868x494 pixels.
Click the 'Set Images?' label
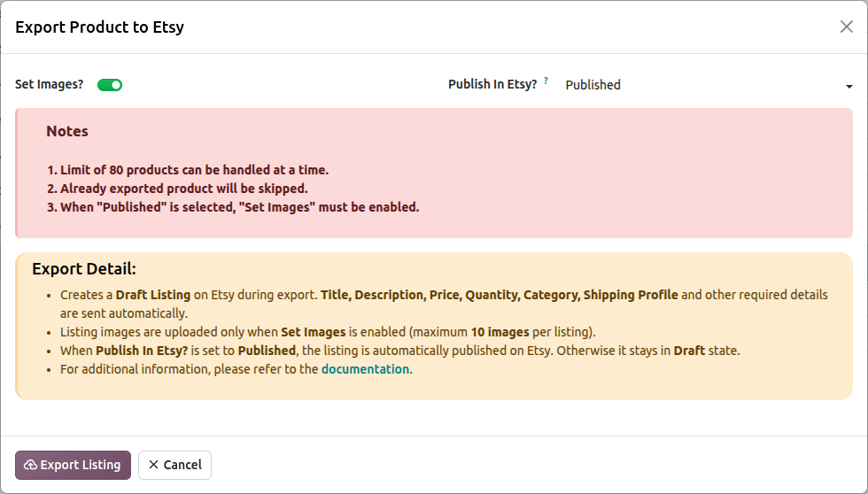tap(50, 85)
